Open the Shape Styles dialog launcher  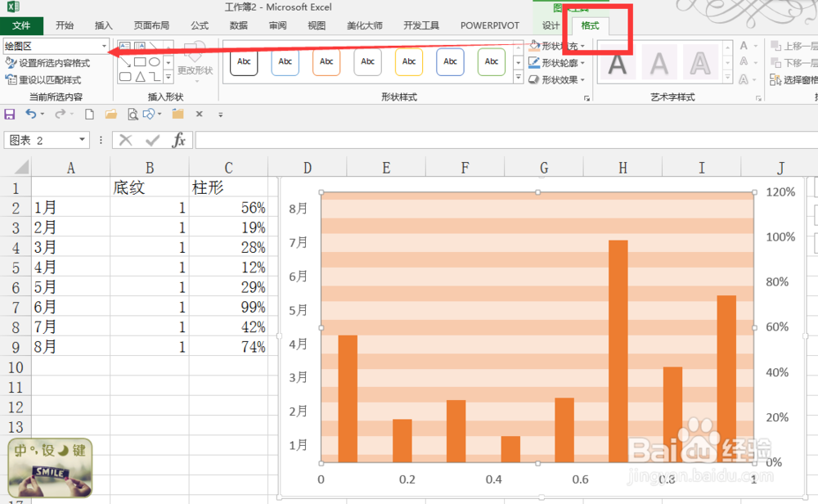point(587,98)
